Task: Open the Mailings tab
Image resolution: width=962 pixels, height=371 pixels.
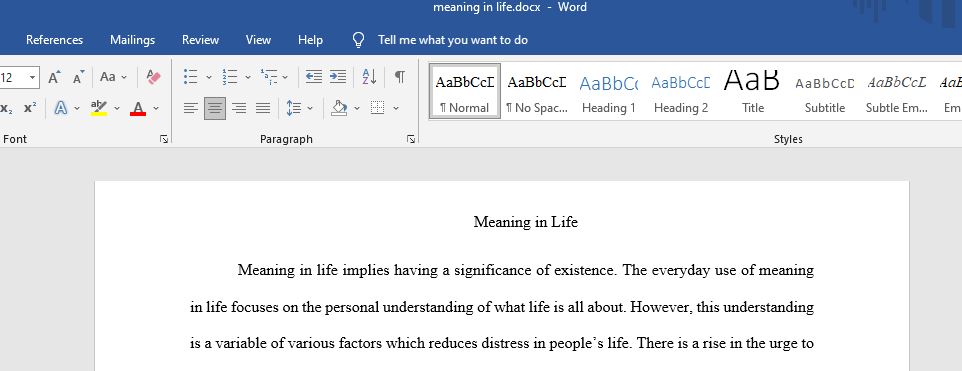Action: (x=133, y=40)
